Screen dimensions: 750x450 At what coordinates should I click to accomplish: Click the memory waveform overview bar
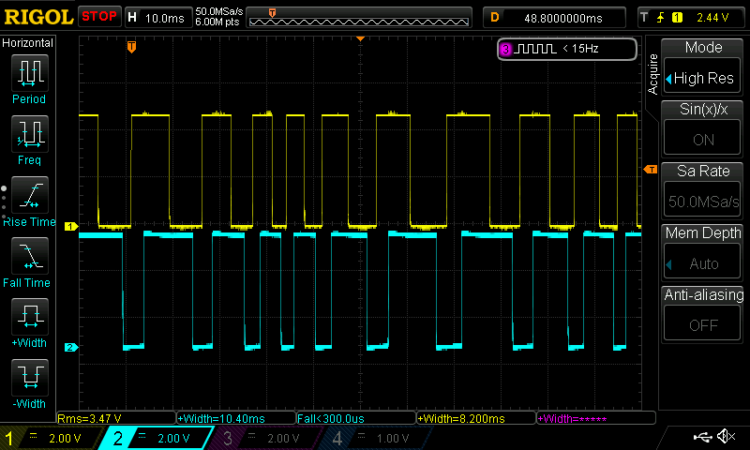(359, 18)
